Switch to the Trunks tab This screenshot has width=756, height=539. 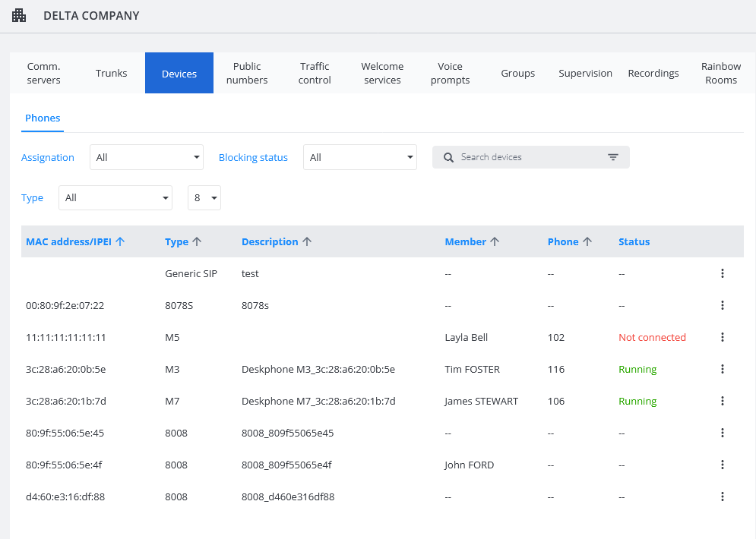click(x=112, y=74)
